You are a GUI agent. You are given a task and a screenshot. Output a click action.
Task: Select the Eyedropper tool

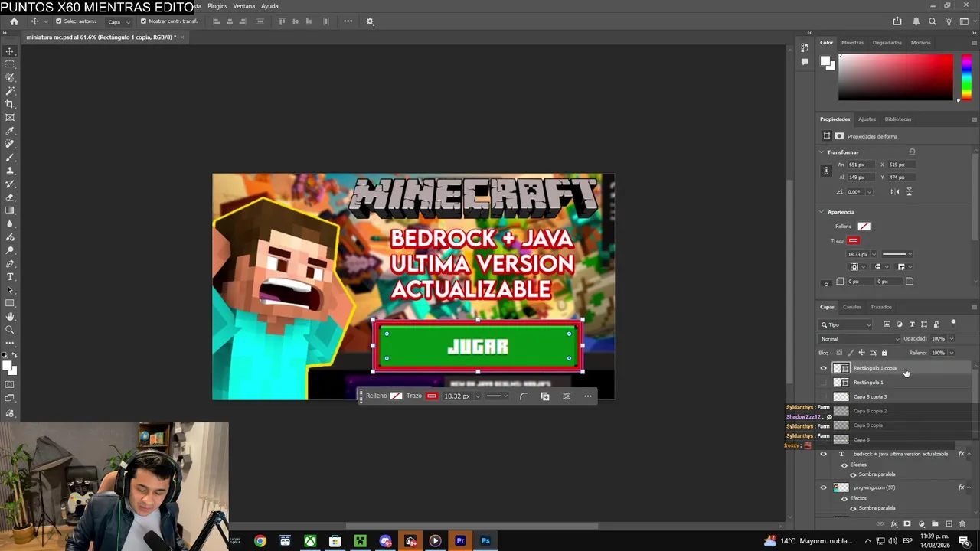pyautogui.click(x=10, y=131)
